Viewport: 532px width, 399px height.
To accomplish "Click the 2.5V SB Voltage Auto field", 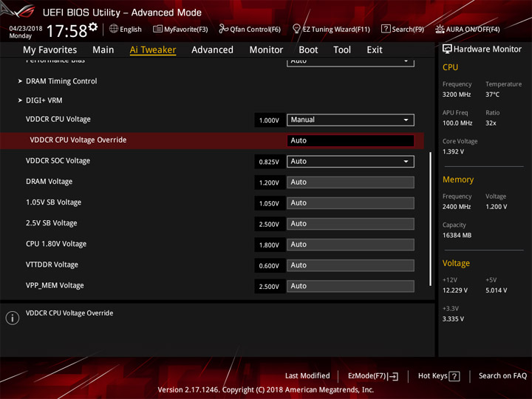I will point(350,224).
